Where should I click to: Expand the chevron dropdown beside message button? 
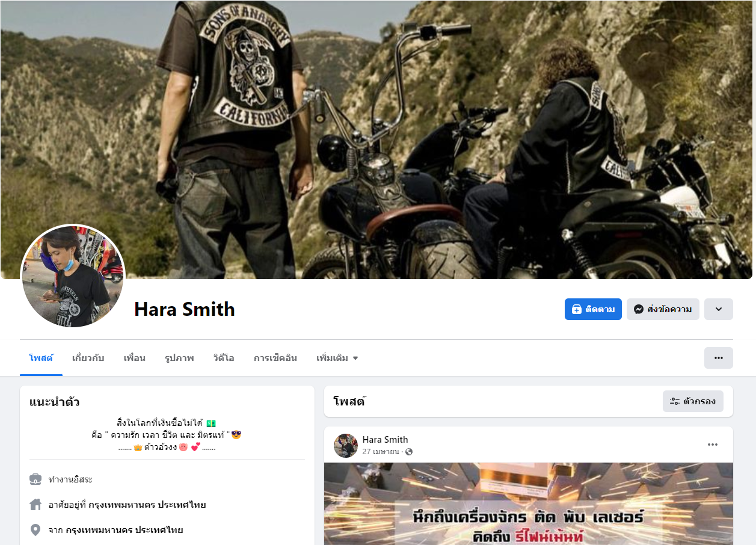(719, 309)
